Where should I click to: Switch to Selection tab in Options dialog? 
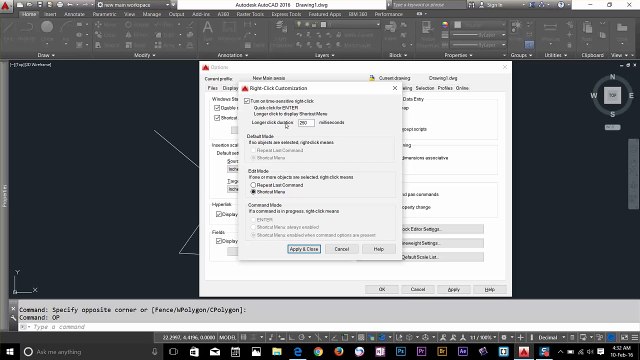click(x=424, y=88)
